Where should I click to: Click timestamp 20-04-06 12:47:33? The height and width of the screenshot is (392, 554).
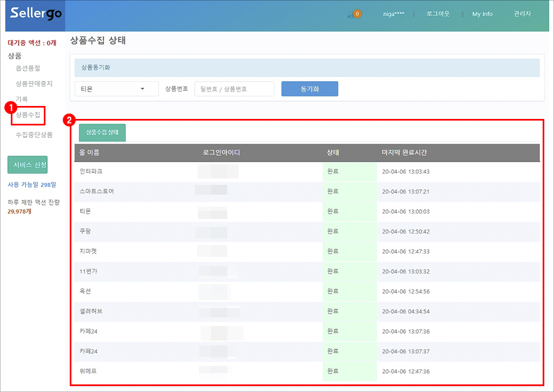click(x=406, y=251)
